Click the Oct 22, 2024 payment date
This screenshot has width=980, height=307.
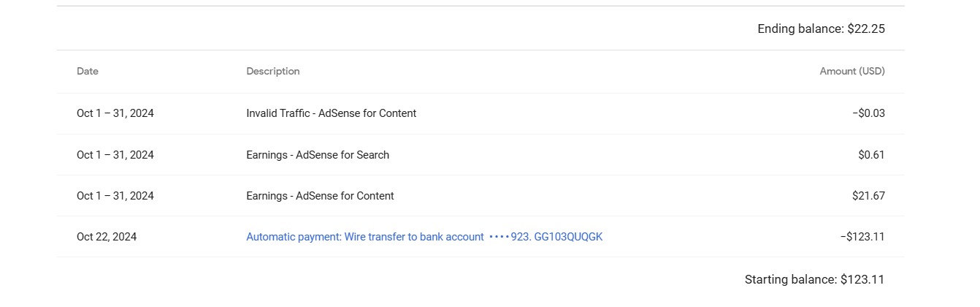coord(107,237)
